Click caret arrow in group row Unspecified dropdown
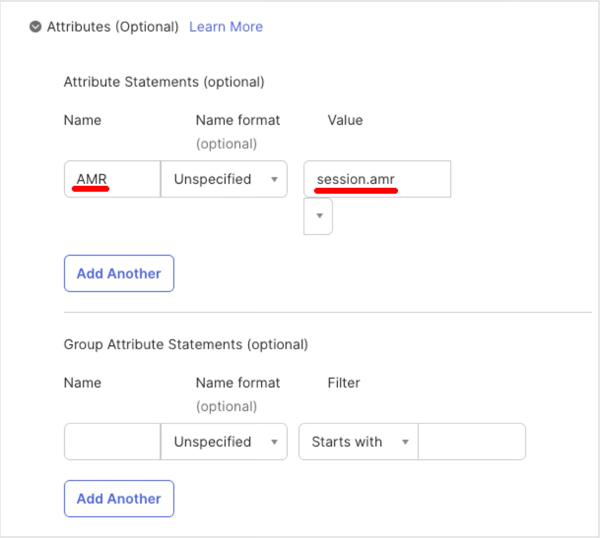600x538 pixels. click(273, 442)
